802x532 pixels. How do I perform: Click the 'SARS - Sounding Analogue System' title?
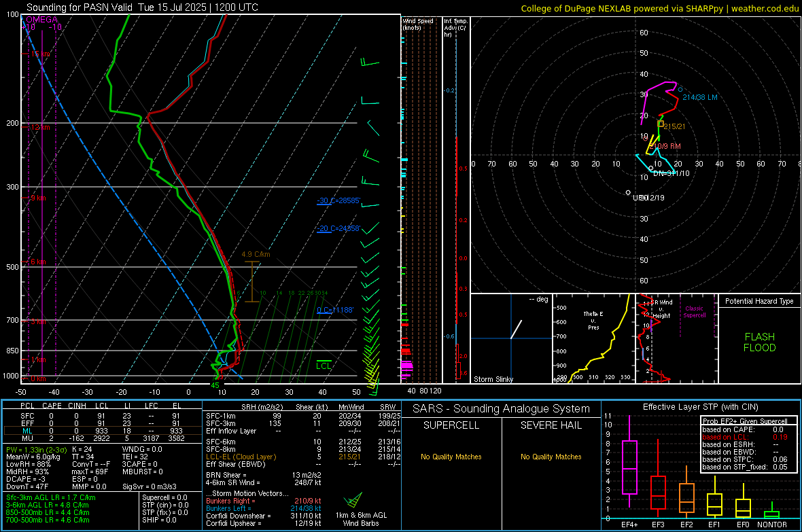click(x=501, y=409)
